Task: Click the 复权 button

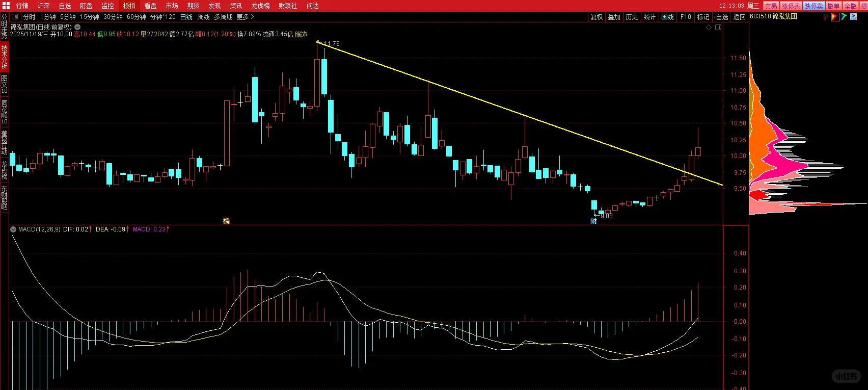Action: 597,17
